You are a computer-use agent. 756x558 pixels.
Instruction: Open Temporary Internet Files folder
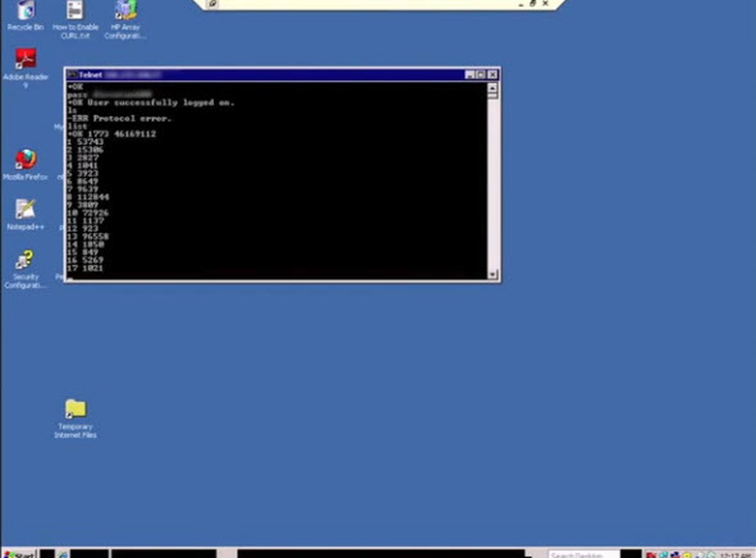coord(76,419)
